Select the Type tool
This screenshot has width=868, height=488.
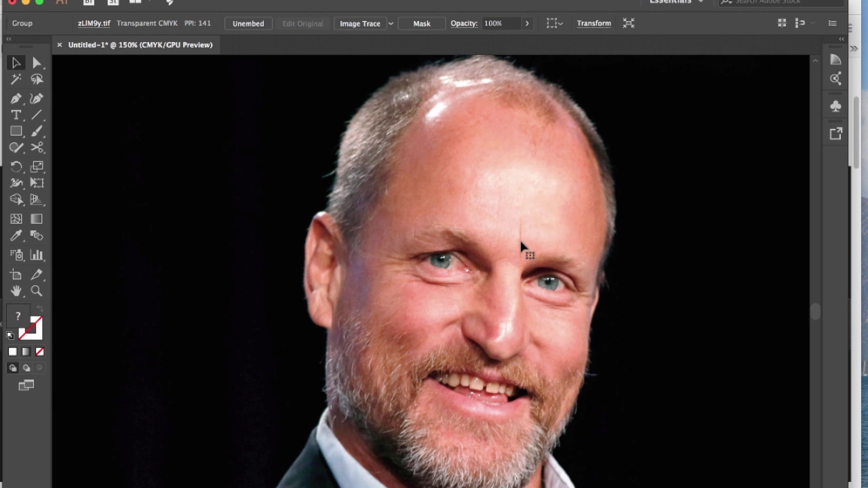(16, 115)
